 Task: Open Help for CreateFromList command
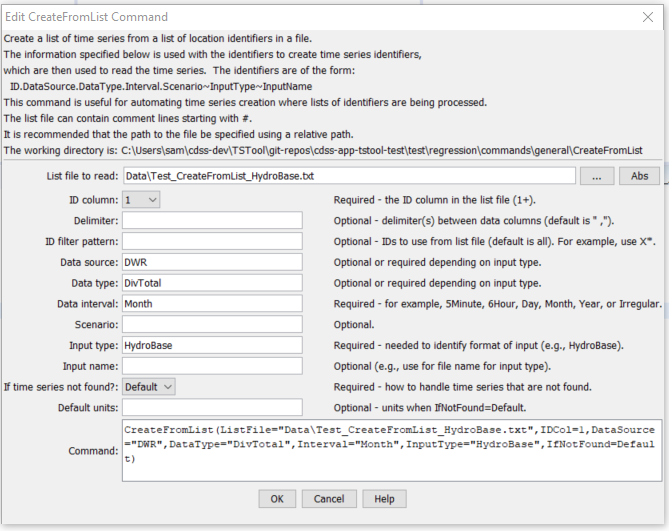point(384,499)
